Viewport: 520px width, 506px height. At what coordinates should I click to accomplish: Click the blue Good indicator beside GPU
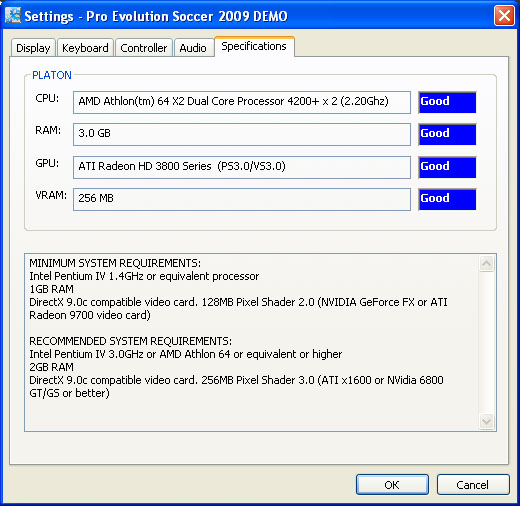447,167
